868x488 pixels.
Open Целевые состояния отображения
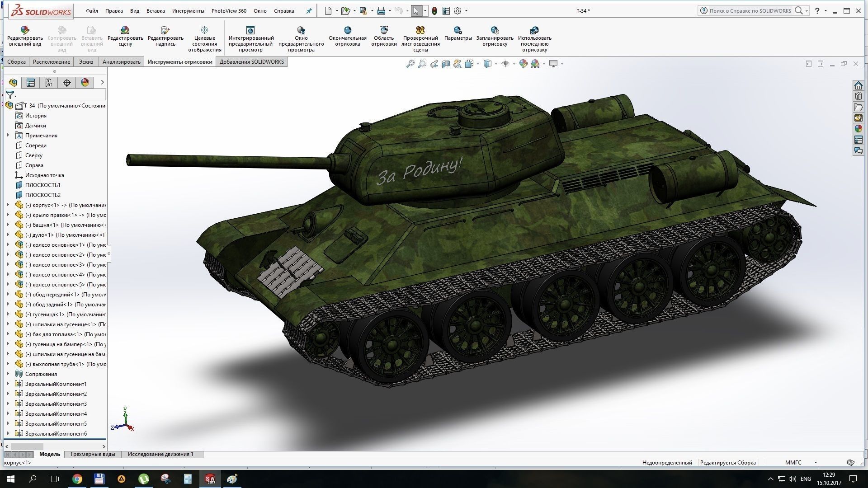(x=204, y=39)
